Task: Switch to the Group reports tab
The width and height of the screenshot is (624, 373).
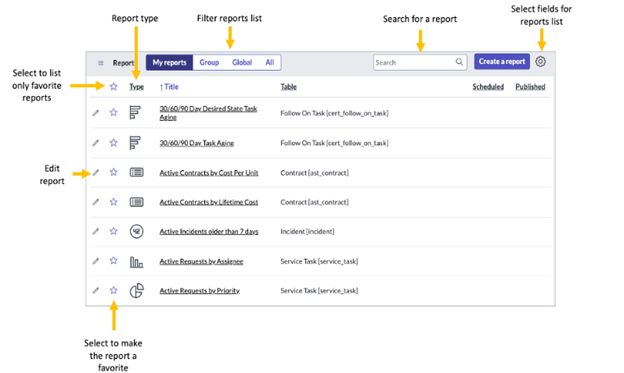Action: 209,62
